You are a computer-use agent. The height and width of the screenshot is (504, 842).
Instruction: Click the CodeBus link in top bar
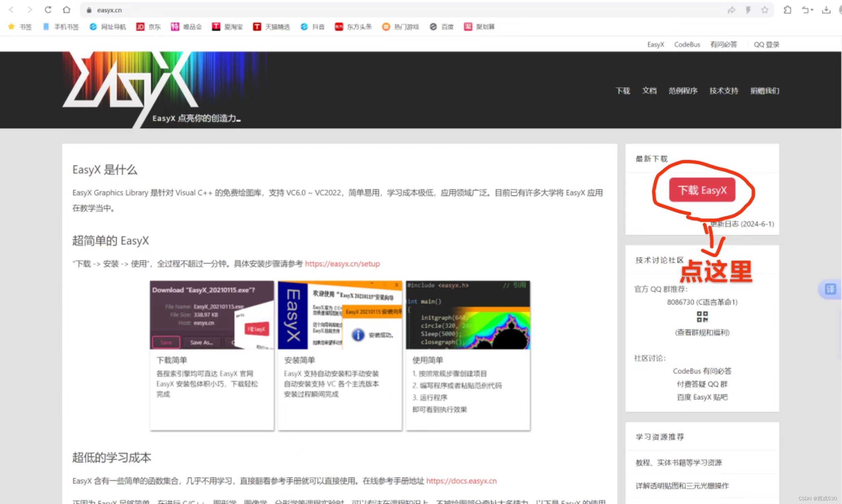[x=687, y=44]
